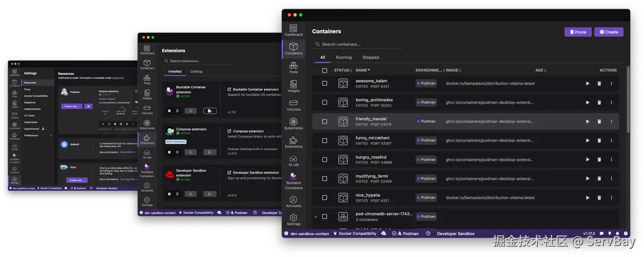Open Kubernetes in Containers window sidebar
The width and height of the screenshot is (644, 257).
pos(293,123)
